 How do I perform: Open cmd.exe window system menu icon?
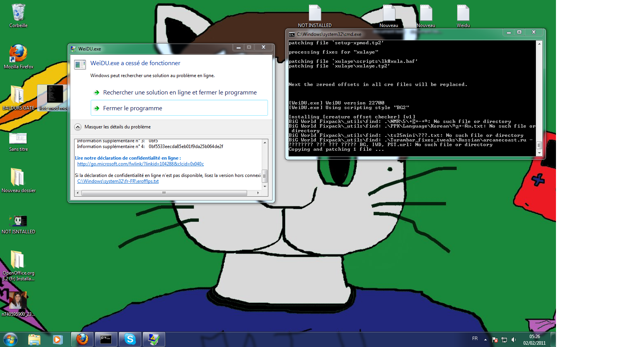pyautogui.click(x=292, y=34)
